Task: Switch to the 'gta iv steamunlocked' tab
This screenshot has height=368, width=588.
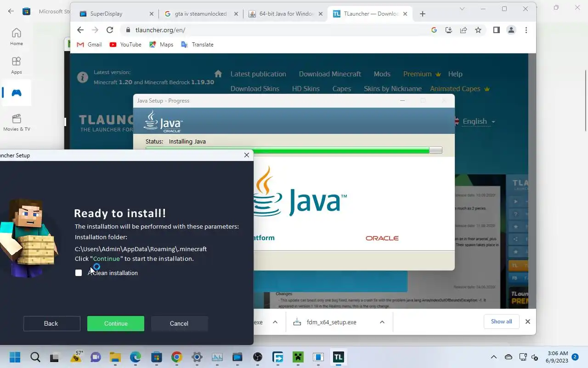Action: click(201, 14)
